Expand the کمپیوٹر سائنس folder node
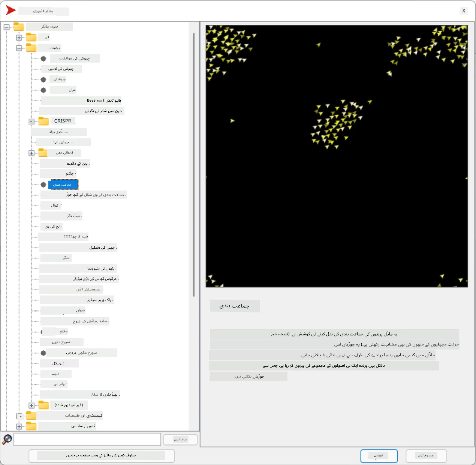The image size is (476, 465). pyautogui.click(x=19, y=426)
